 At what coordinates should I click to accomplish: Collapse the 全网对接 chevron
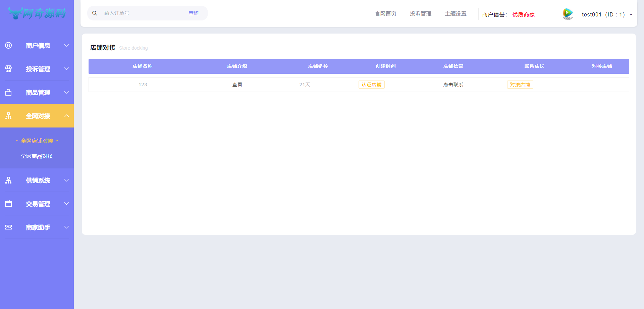pos(66,116)
